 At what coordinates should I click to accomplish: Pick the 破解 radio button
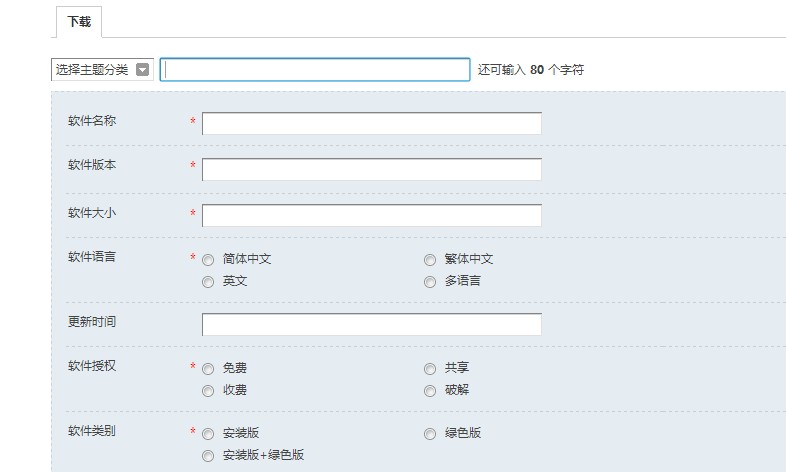click(x=430, y=391)
